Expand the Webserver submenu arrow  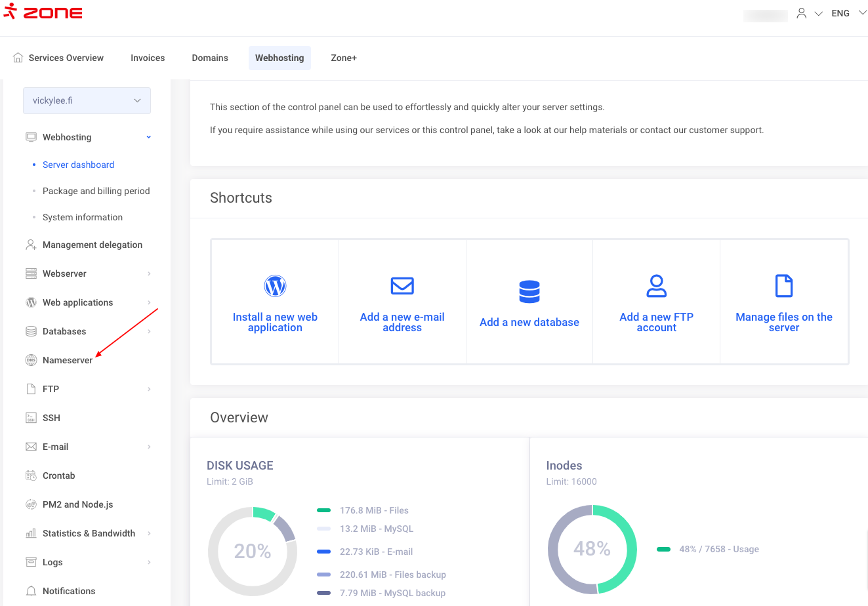149,273
